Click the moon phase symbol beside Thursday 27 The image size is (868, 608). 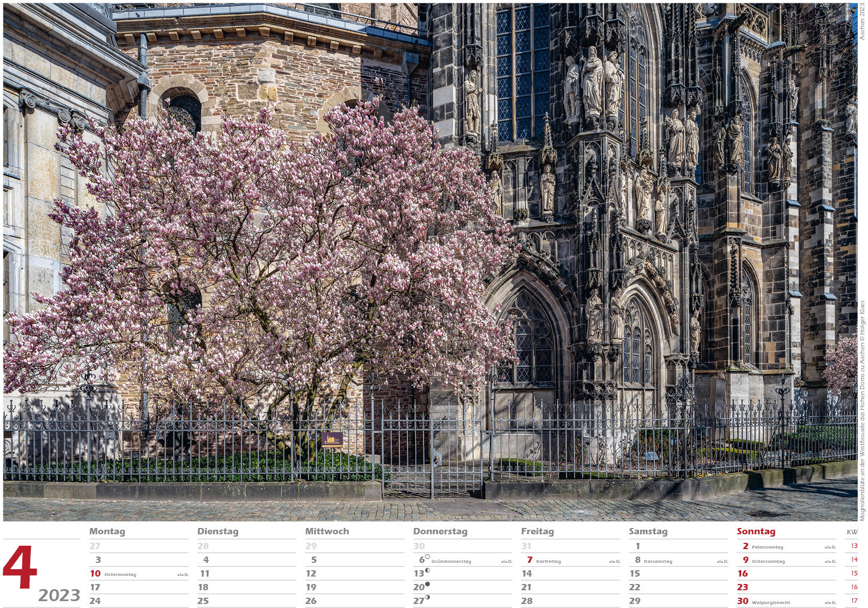click(427, 598)
